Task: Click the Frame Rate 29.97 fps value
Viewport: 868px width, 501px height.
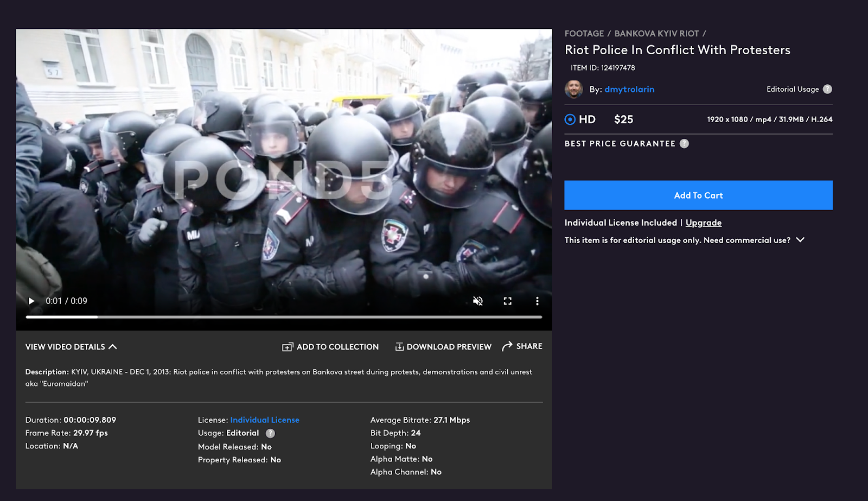Action: [x=90, y=433]
